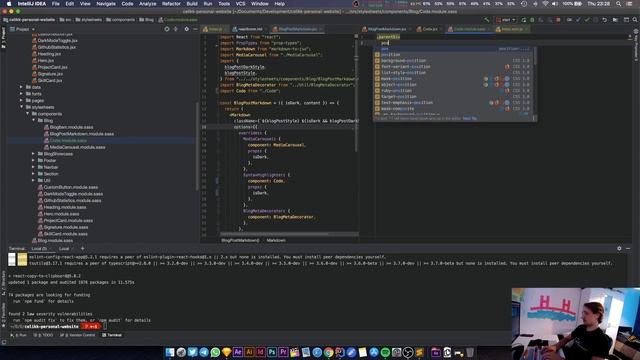Image resolution: width=640 pixels, height=360 pixels.
Task: Collapse the Blog folder
Action: [x=33, y=120]
